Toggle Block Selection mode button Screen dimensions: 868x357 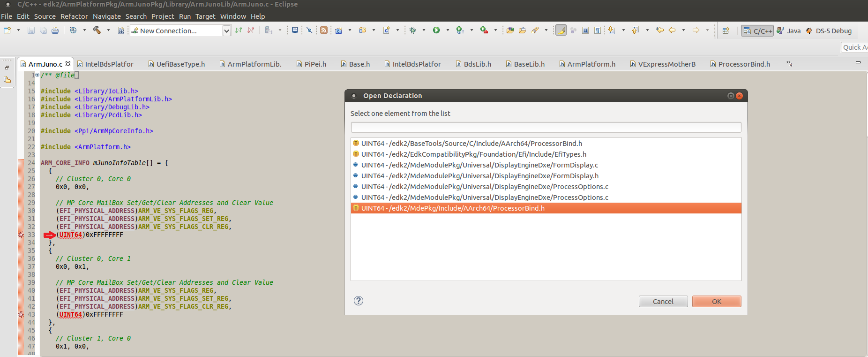coord(585,30)
